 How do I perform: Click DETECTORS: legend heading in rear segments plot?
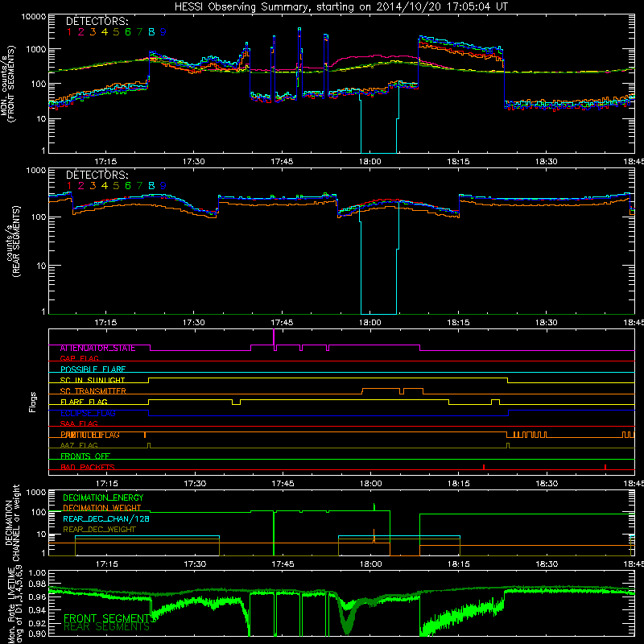click(x=97, y=175)
